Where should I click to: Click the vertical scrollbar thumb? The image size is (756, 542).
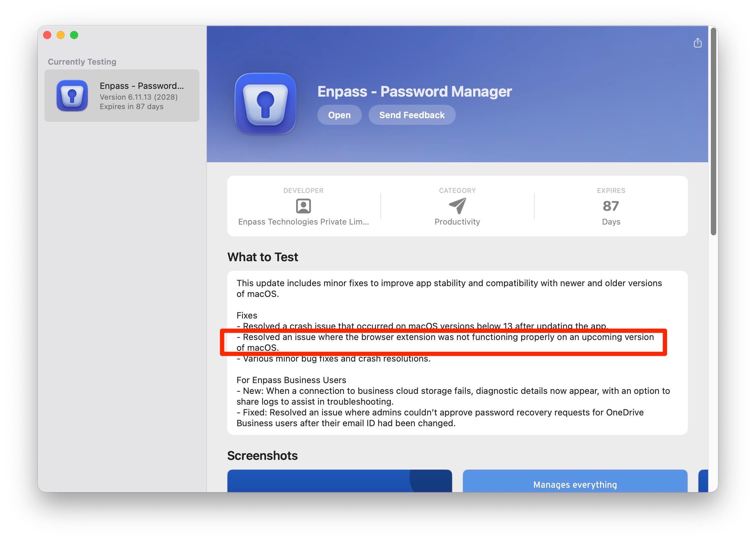tap(713, 131)
